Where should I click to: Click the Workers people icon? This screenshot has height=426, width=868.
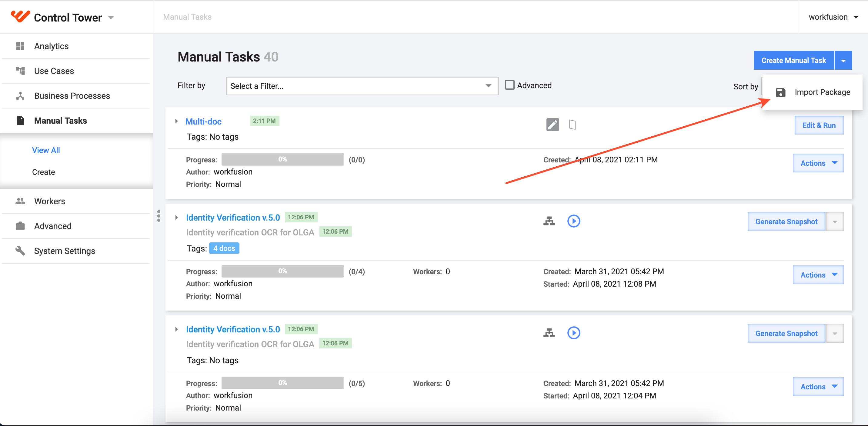click(20, 201)
